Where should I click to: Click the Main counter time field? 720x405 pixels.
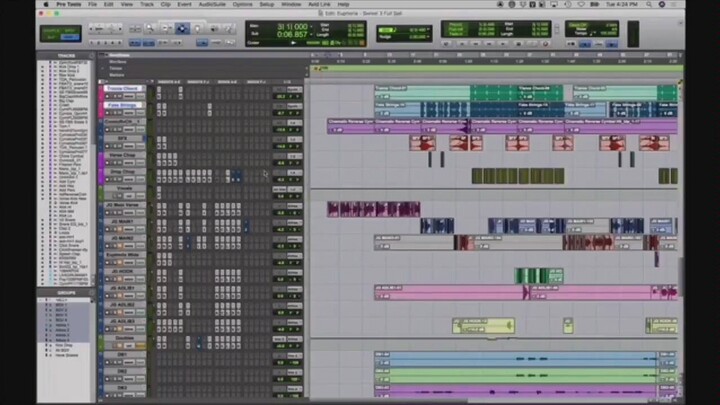292,27
